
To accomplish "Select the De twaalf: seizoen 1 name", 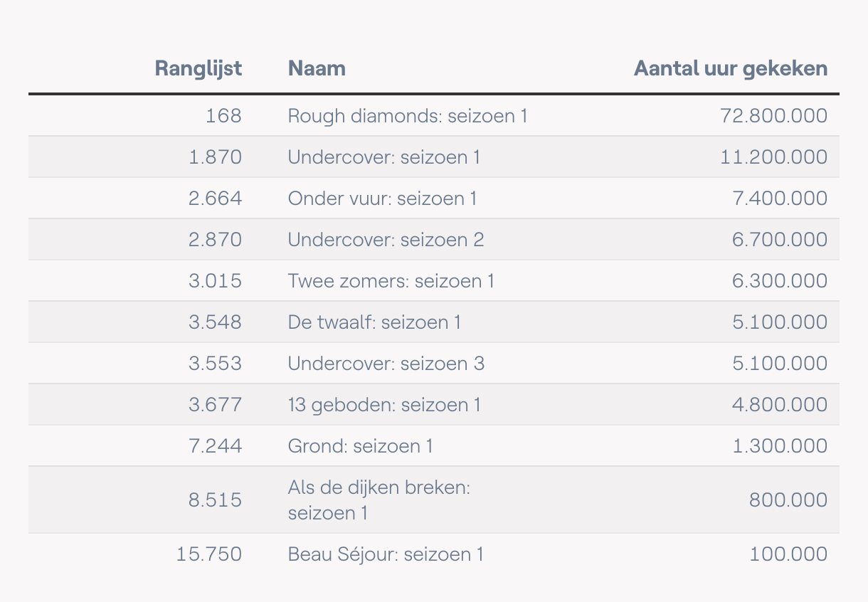I will click(374, 322).
